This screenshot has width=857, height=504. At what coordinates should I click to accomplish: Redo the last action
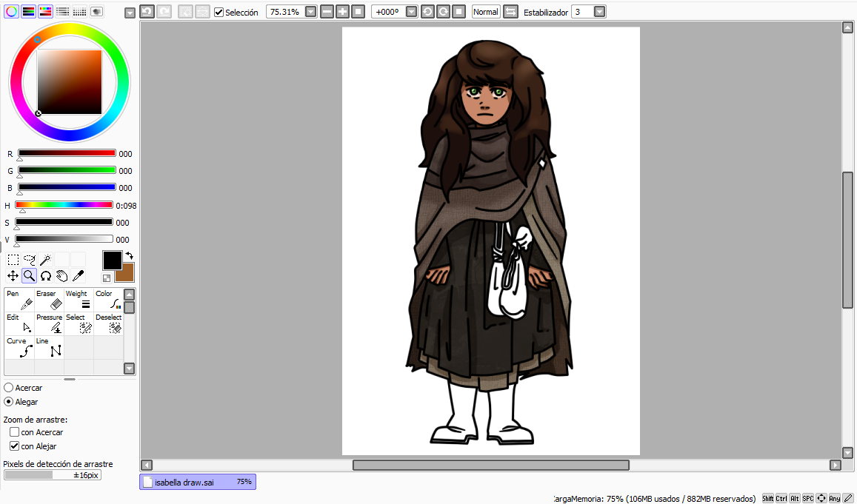[x=164, y=11]
